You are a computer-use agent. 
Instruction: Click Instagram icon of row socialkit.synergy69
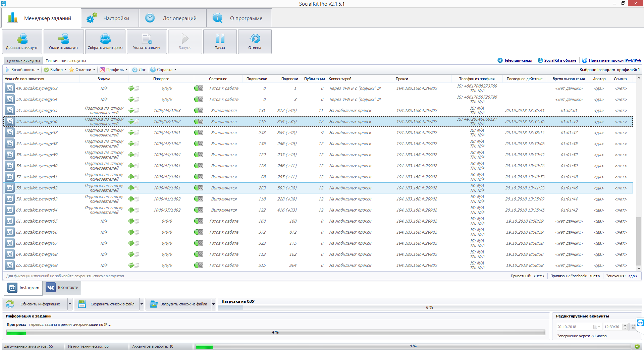[10, 266]
